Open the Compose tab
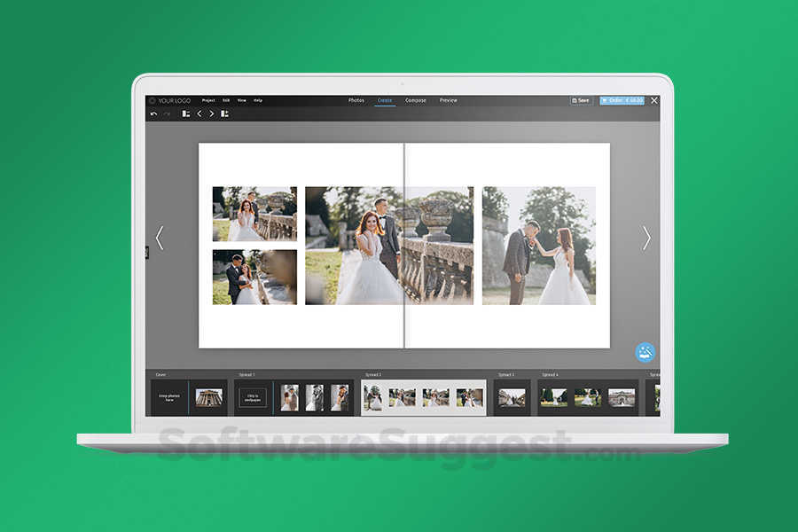Screen dimensions: 798x532 (416, 100)
